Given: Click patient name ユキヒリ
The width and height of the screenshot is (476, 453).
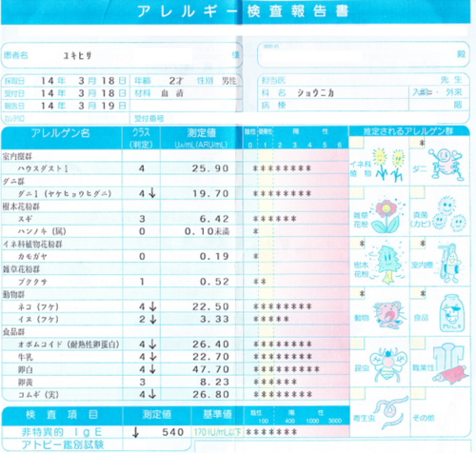Looking at the screenshot, I should pos(78,56).
